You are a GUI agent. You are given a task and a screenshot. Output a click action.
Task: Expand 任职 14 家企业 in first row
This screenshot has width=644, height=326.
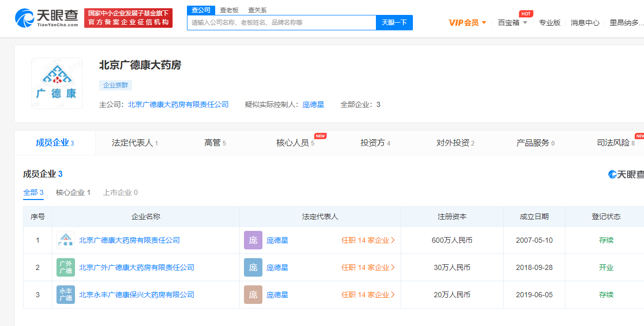(x=368, y=240)
